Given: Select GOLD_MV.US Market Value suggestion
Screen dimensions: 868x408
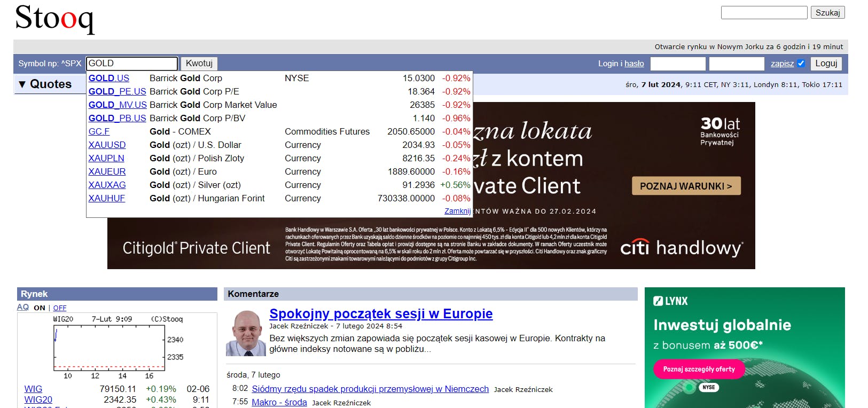Looking at the screenshot, I should pyautogui.click(x=118, y=105).
